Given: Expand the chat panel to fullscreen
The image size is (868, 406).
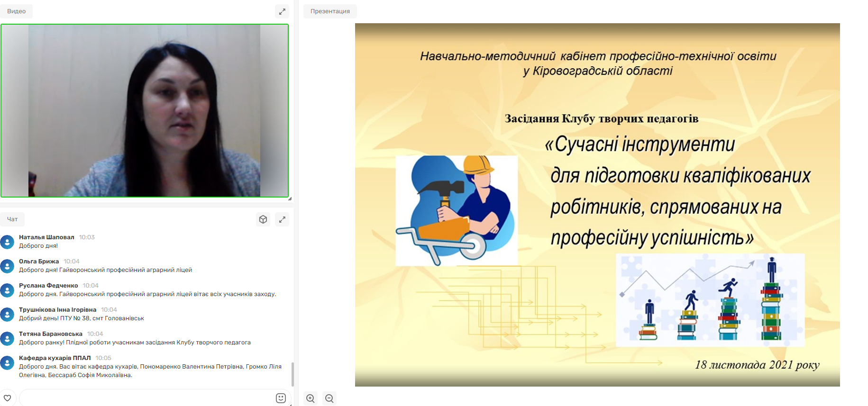Looking at the screenshot, I should [x=282, y=219].
